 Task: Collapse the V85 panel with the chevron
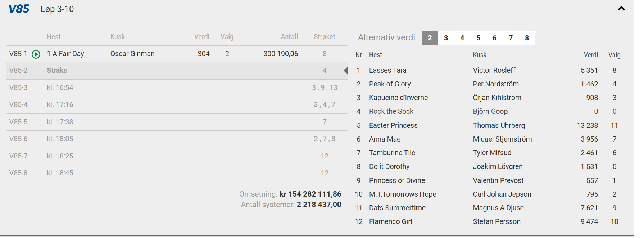[x=621, y=9]
